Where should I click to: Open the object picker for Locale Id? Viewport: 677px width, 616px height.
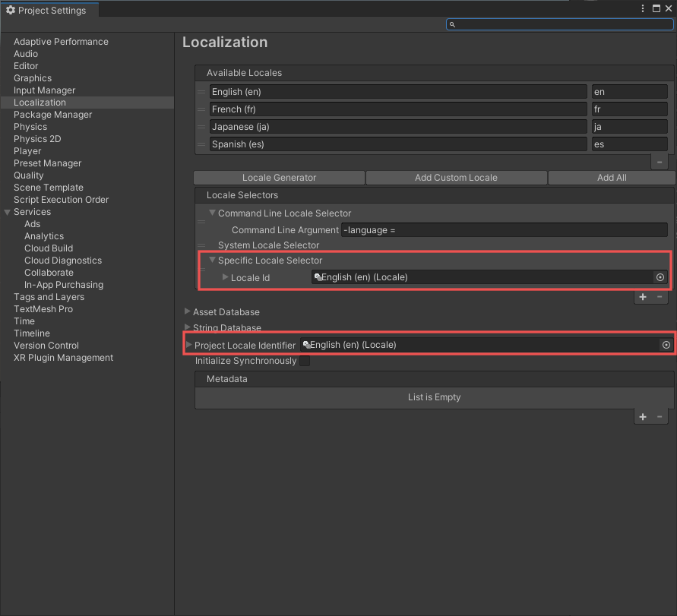tap(660, 276)
